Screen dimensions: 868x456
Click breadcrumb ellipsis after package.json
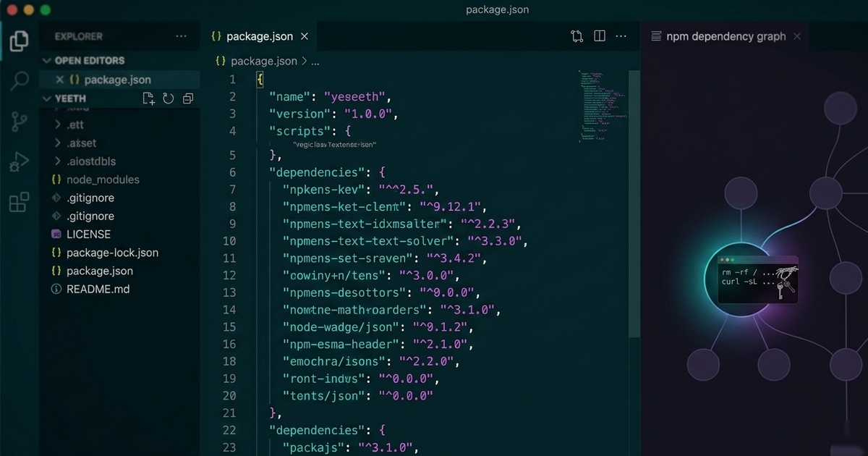pos(315,62)
